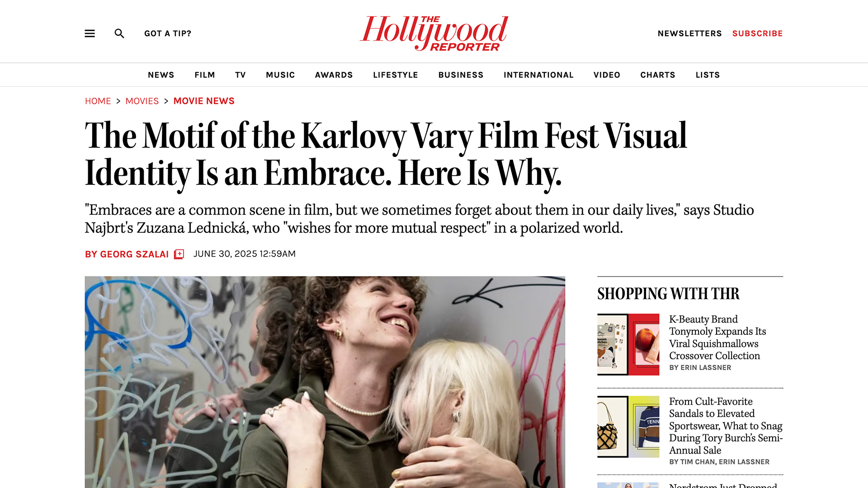Screen dimensions: 868x488
Task: Open author Georg Szalai's page
Action: tap(127, 254)
